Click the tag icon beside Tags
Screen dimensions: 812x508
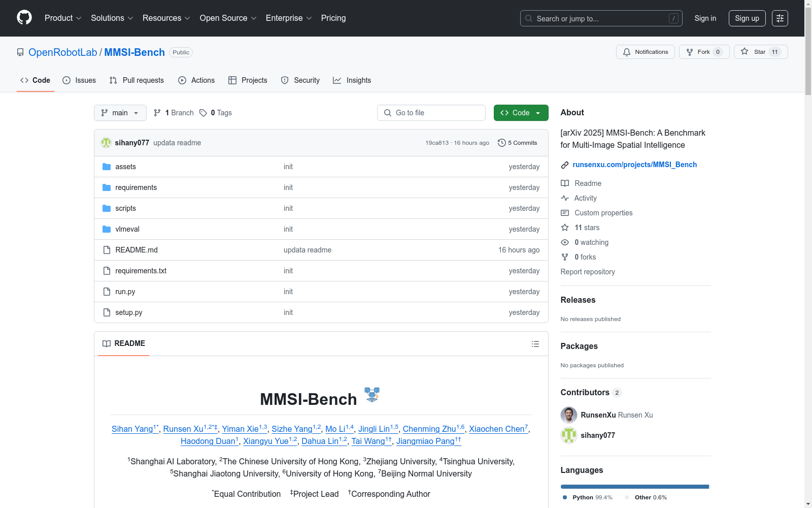point(203,113)
